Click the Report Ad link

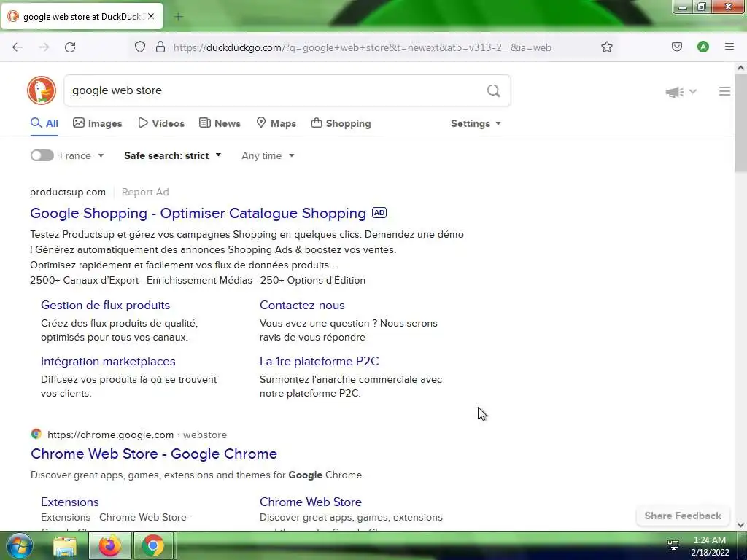click(145, 192)
